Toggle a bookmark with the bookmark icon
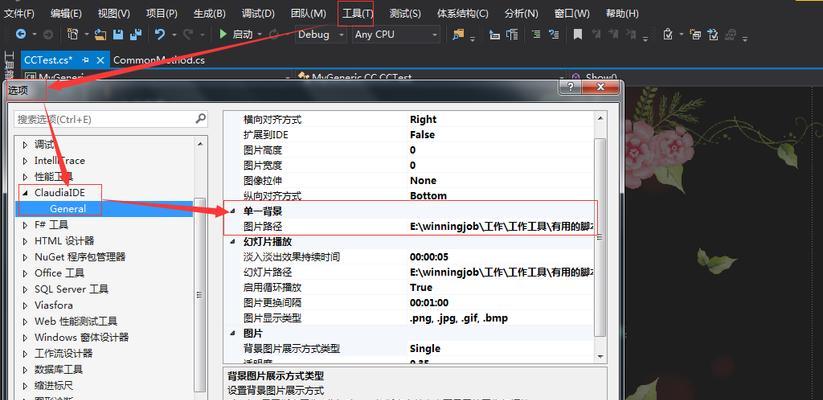Viewport: 823px width, 400px height. [x=577, y=35]
